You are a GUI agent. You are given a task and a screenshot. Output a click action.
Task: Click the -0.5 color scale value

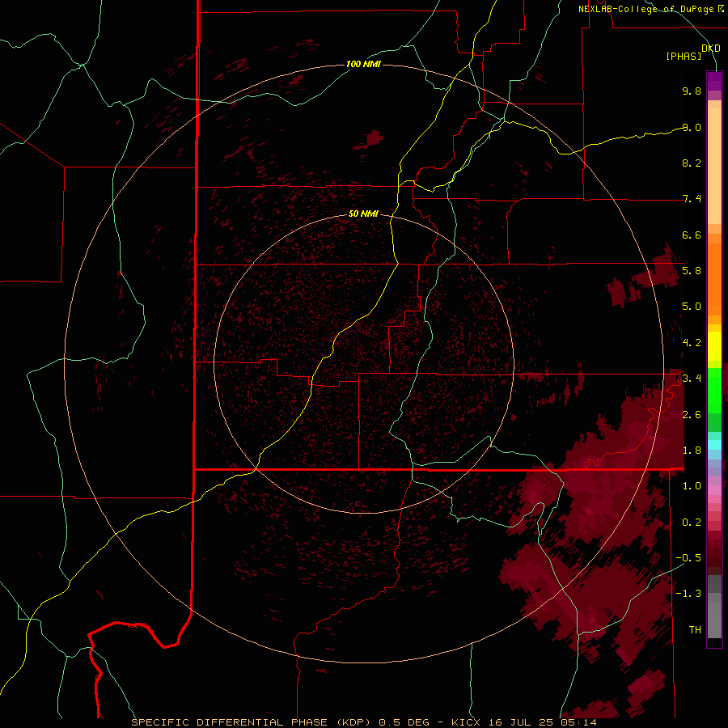pos(690,558)
